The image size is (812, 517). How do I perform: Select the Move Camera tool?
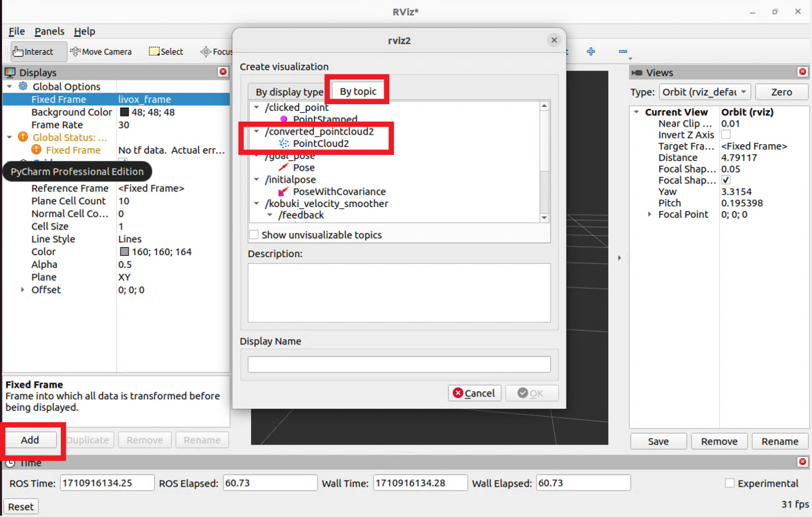[x=101, y=51]
